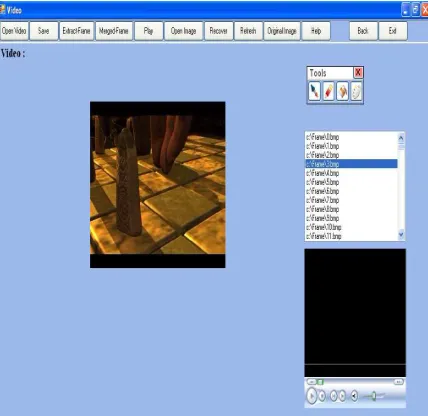Image resolution: width=428 pixels, height=416 pixels.
Task: Select the highlighted c:\Frame\3.bmp entry
Action: (351, 164)
